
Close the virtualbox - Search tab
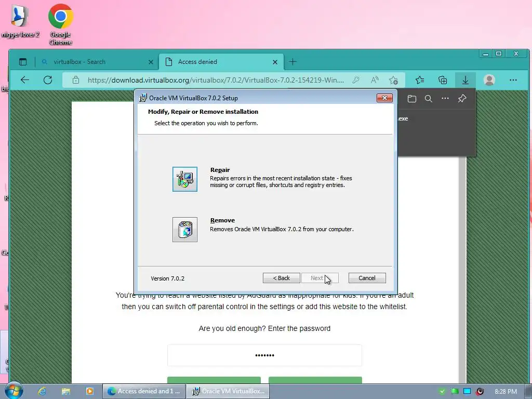pyautogui.click(x=151, y=62)
